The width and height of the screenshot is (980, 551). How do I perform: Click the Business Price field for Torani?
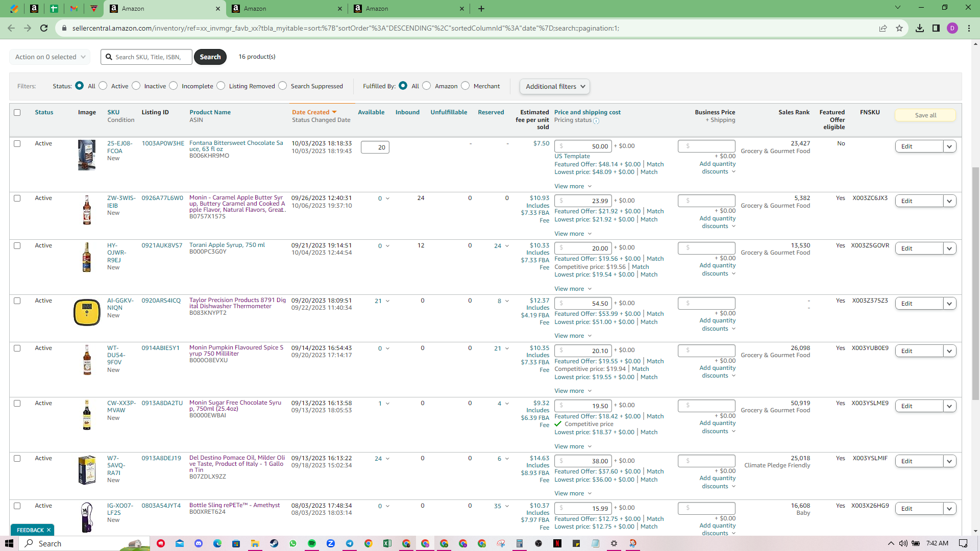coord(706,248)
